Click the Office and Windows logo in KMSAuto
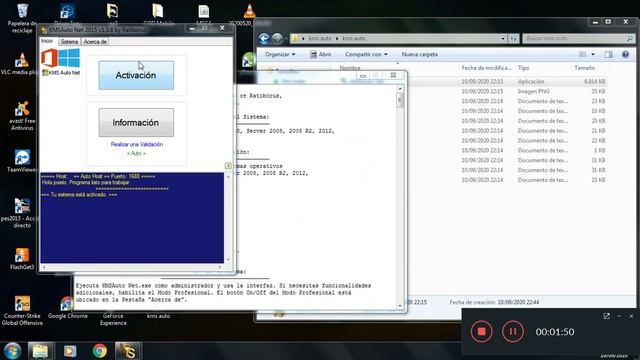640x360 pixels. click(60, 58)
